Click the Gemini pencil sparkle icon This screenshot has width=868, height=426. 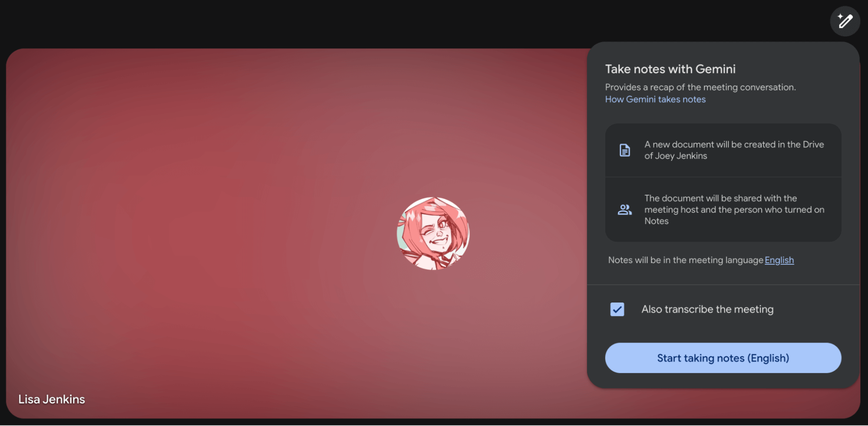coord(845,21)
